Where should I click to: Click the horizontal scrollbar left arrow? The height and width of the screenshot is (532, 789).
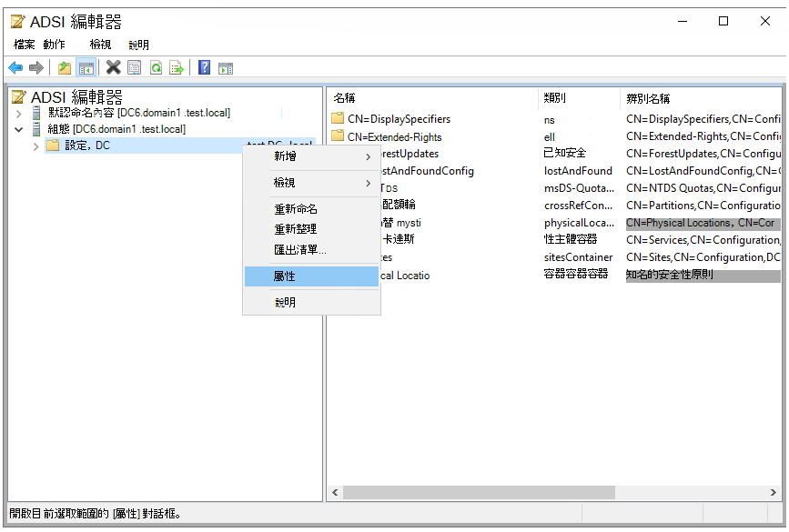(x=335, y=492)
